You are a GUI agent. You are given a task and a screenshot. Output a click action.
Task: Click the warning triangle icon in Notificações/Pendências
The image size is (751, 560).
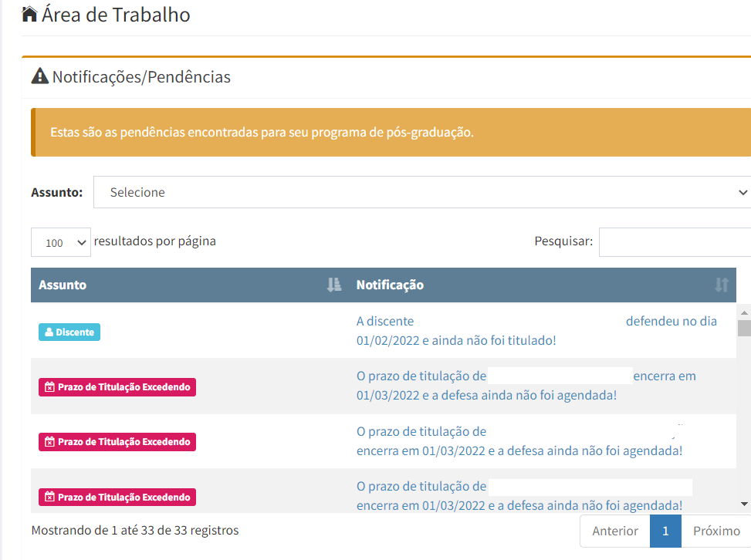coord(39,76)
